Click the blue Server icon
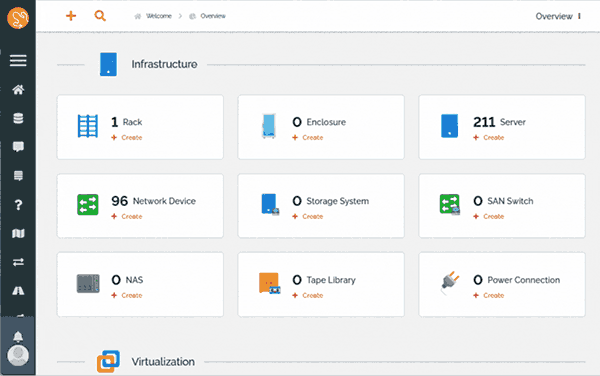The image size is (600, 376). click(x=449, y=126)
